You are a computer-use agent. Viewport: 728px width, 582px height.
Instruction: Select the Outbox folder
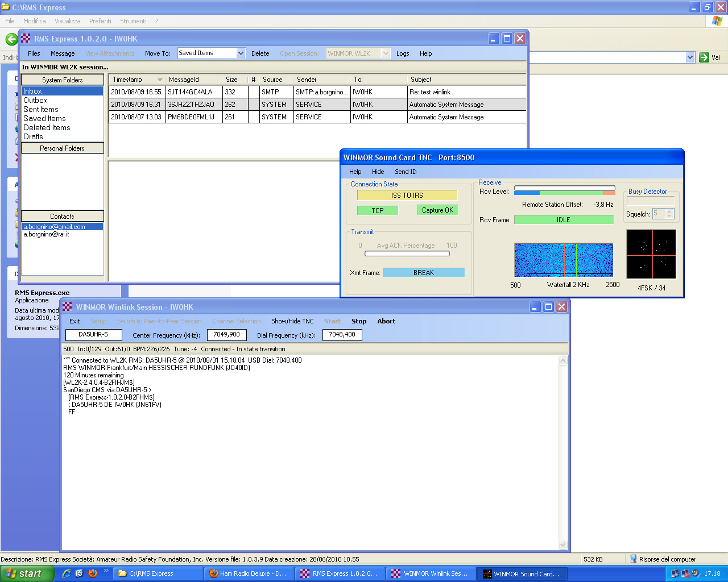tap(35, 100)
